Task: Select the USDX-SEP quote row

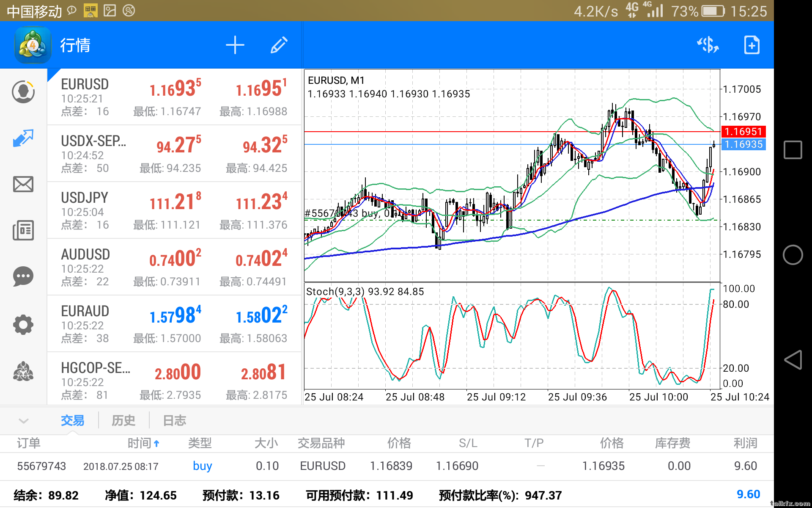Action: click(174, 154)
